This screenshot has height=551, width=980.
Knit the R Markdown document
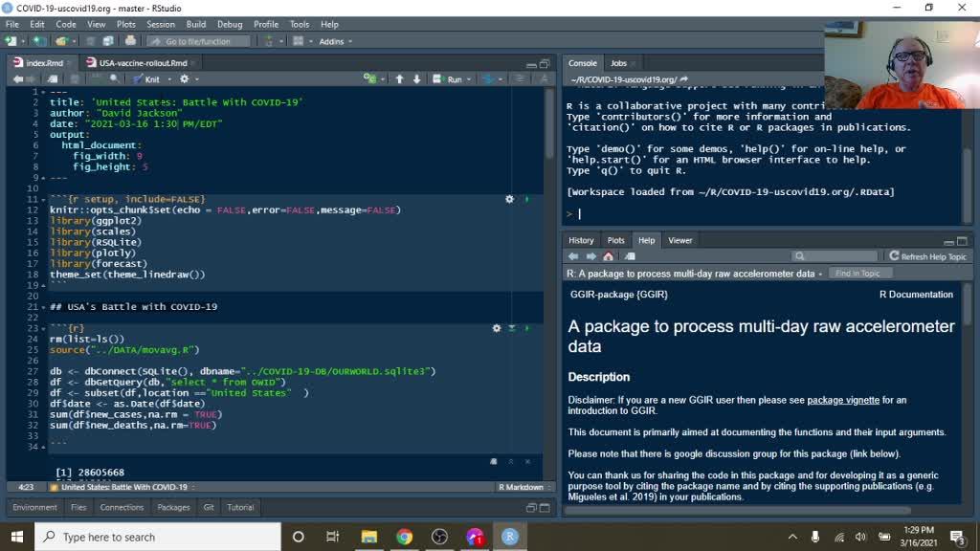point(146,79)
